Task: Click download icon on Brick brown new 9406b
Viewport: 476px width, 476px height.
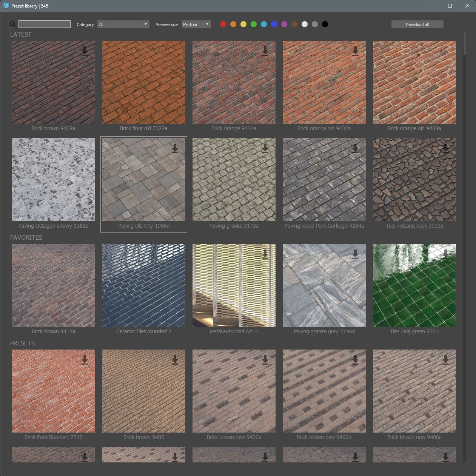Action: (356, 360)
